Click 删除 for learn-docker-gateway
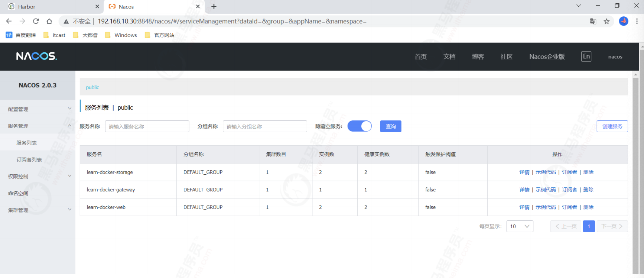The height and width of the screenshot is (278, 644). tap(588, 190)
